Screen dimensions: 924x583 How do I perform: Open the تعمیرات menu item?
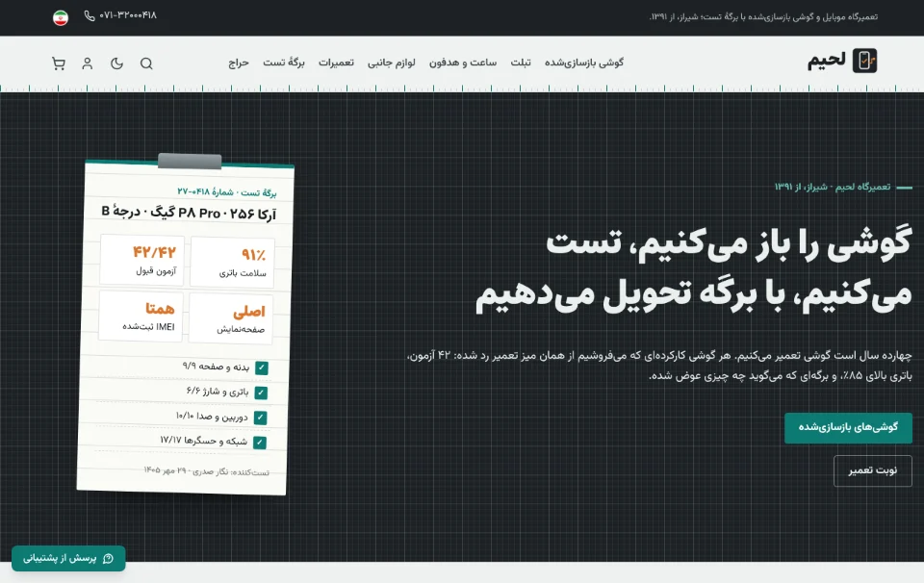pos(336,63)
